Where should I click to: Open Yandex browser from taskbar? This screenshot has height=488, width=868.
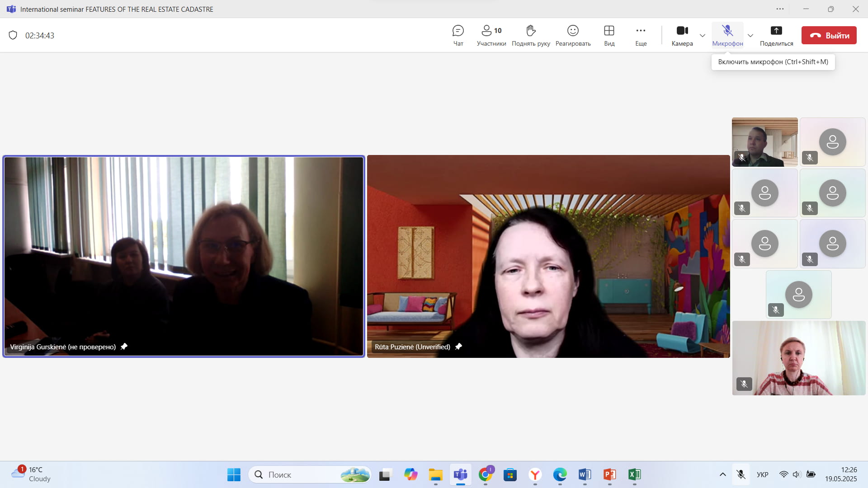click(x=535, y=474)
